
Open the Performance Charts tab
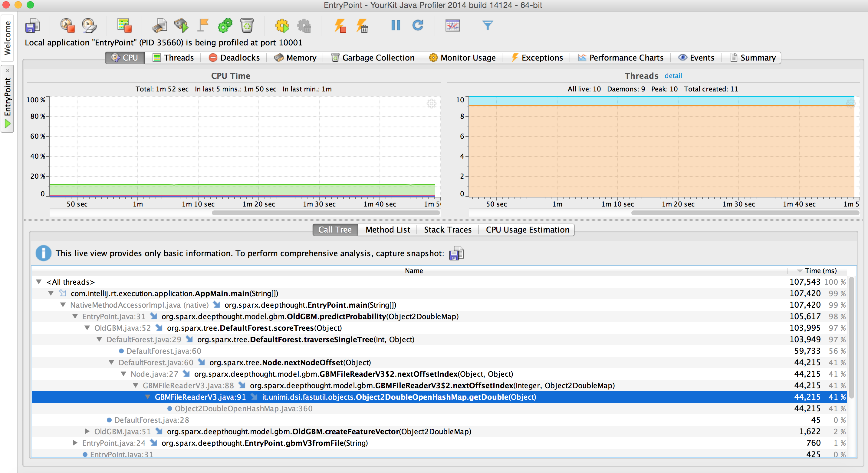(x=620, y=58)
